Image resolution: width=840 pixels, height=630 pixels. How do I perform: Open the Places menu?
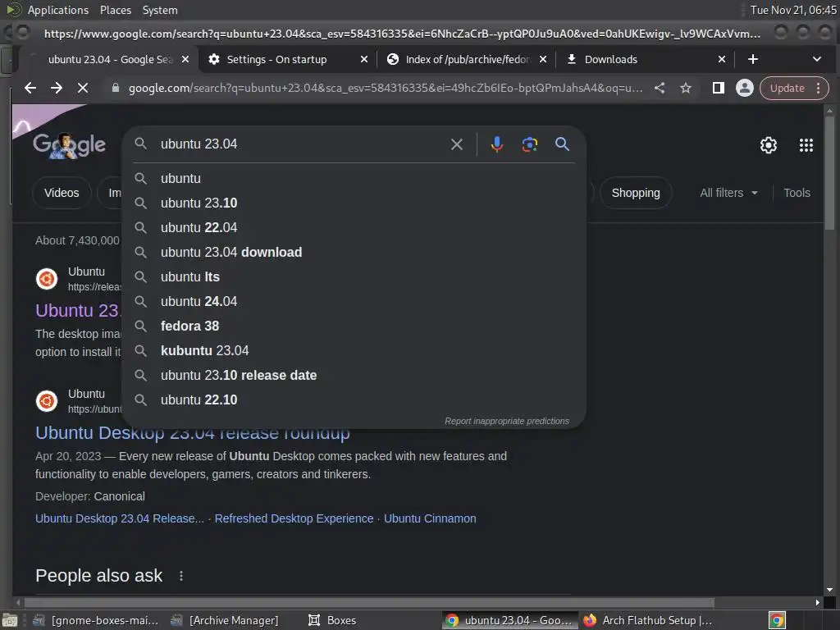[115, 10]
